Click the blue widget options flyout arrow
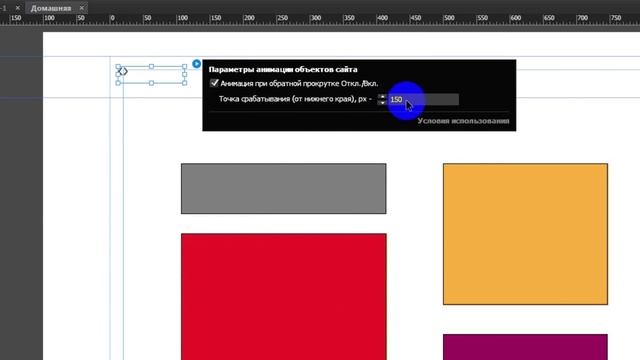The height and width of the screenshot is (360, 640). click(x=196, y=64)
